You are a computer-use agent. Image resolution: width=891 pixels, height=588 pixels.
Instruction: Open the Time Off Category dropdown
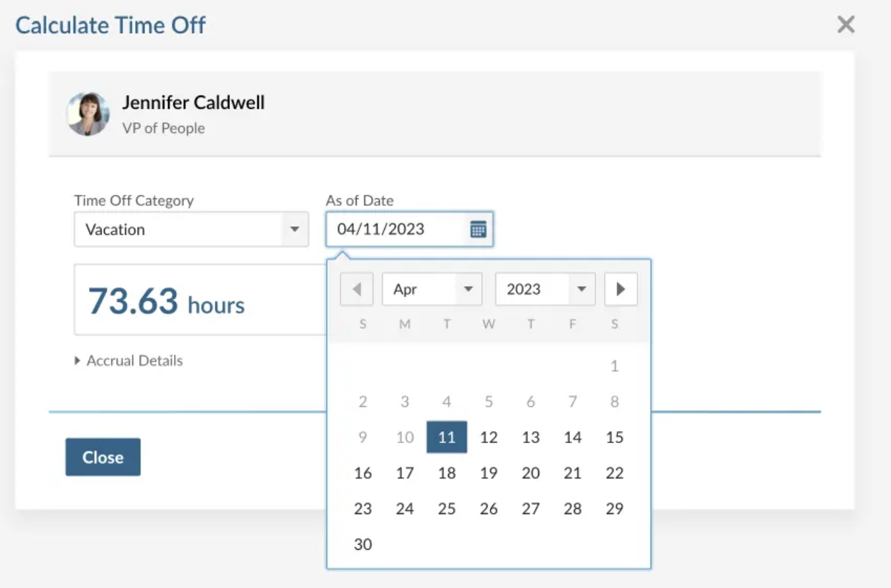pos(295,229)
